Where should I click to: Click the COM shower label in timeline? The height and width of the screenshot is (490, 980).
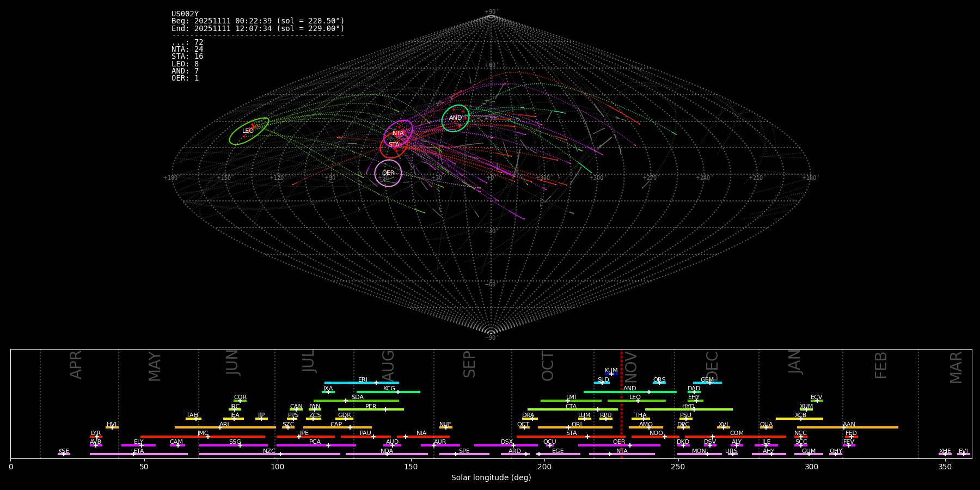pos(737,433)
